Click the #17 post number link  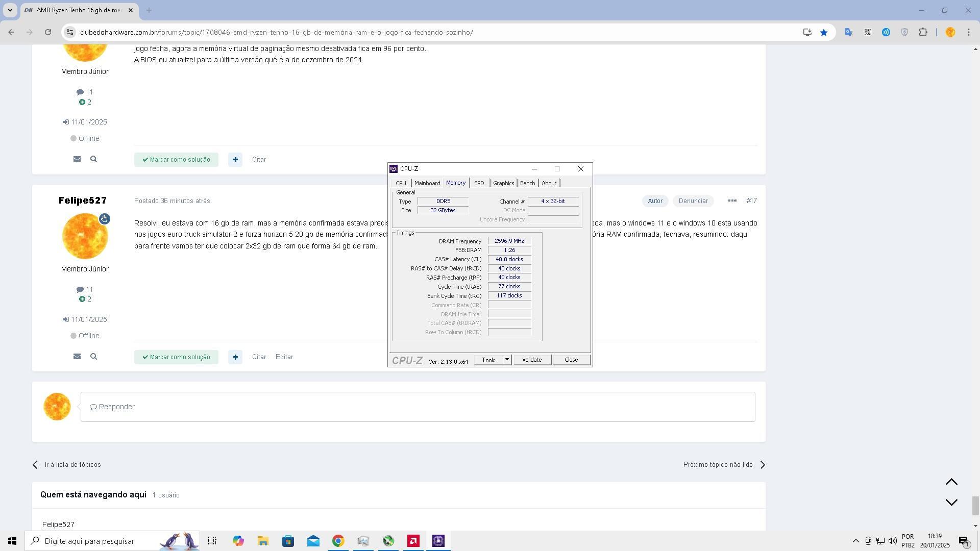point(751,201)
